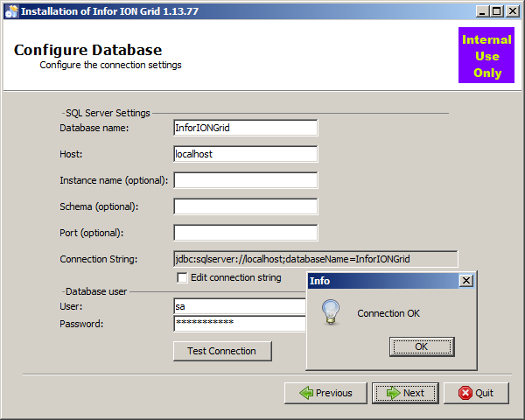Click the green Previous arrow icon

coord(306,393)
